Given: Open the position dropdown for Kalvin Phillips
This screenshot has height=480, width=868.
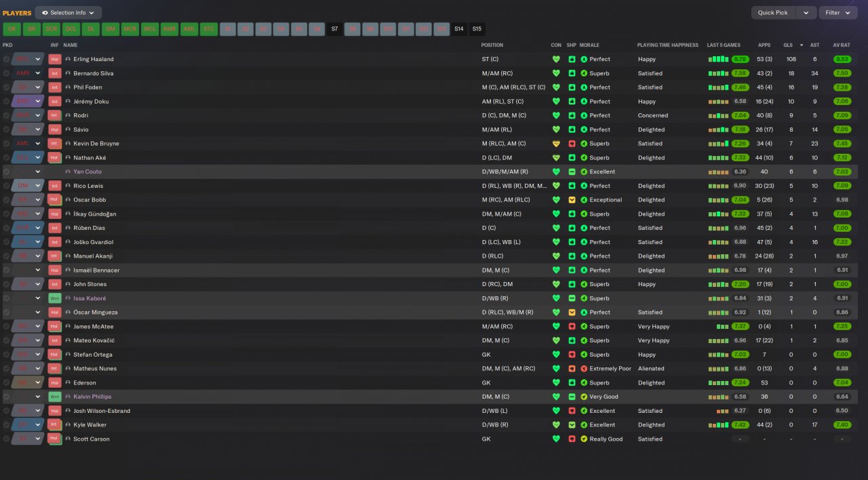Looking at the screenshot, I should [38, 397].
